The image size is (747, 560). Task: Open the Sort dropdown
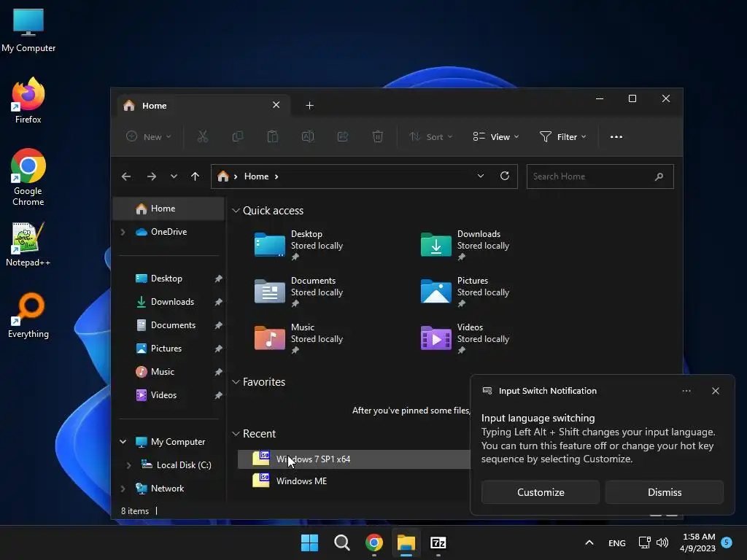(x=430, y=136)
